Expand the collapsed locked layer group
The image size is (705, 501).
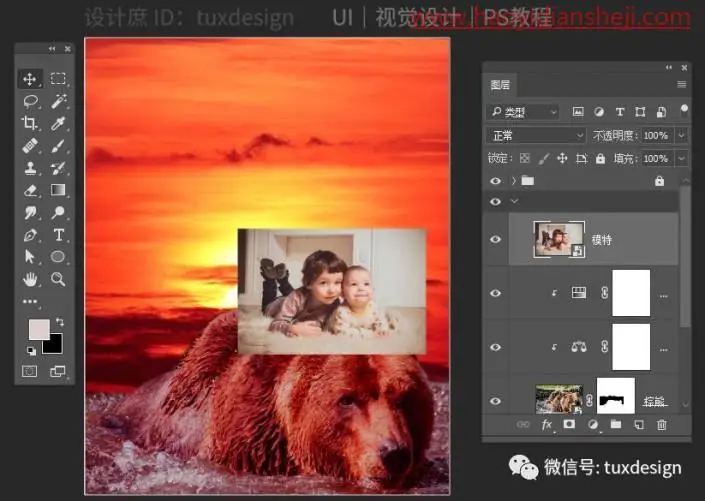[x=513, y=180]
